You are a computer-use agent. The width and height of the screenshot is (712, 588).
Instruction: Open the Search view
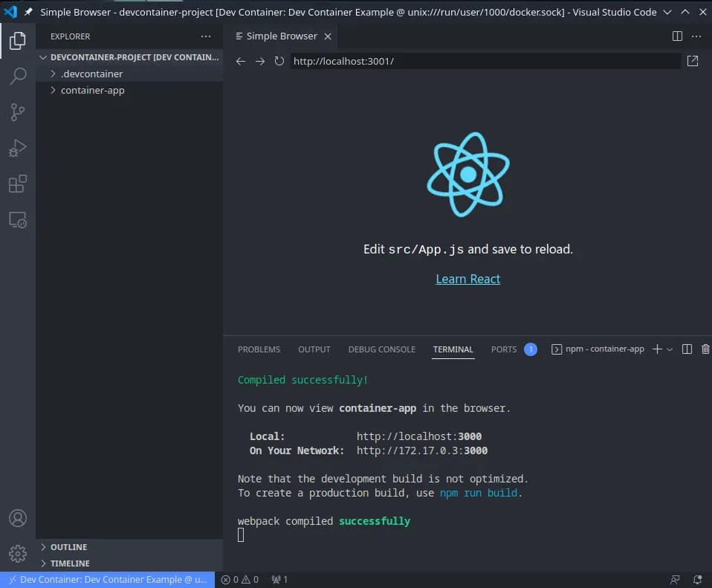pyautogui.click(x=17, y=77)
